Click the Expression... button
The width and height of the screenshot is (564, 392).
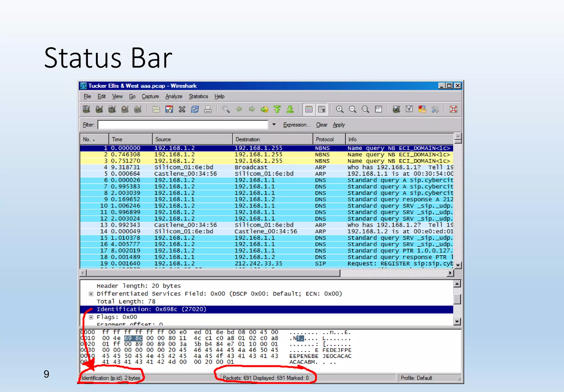(x=297, y=125)
